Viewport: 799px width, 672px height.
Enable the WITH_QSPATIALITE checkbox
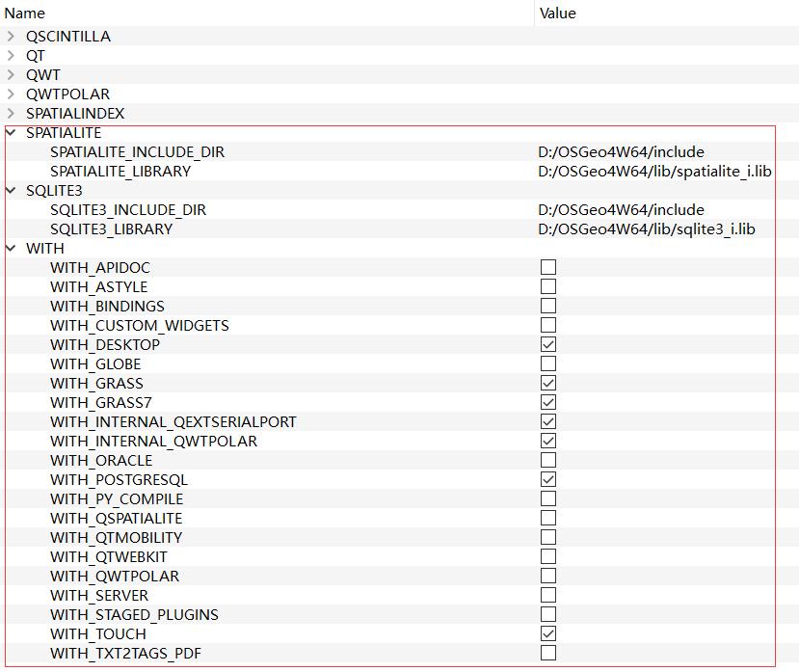point(548,518)
